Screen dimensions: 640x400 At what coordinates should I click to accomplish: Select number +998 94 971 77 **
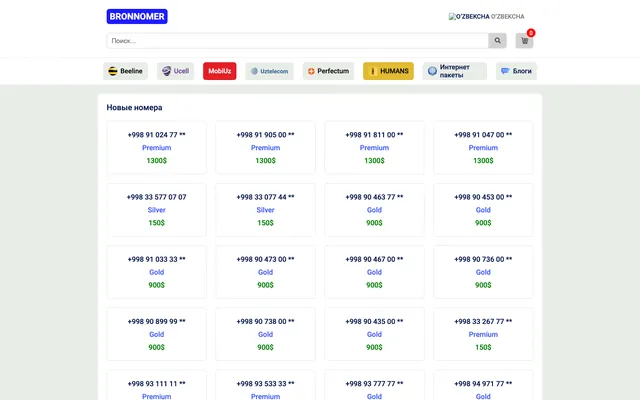pyautogui.click(x=483, y=385)
